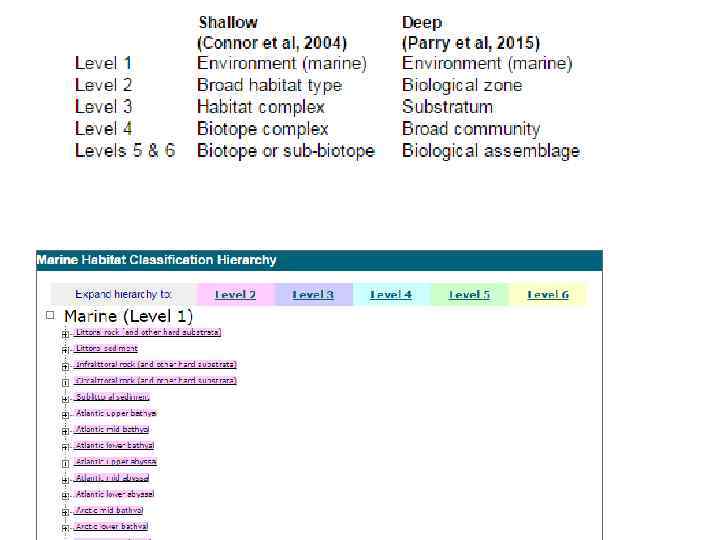The width and height of the screenshot is (720, 540).
Task: Click the 'Expand hierarchy to:' label
Action: pos(123,294)
